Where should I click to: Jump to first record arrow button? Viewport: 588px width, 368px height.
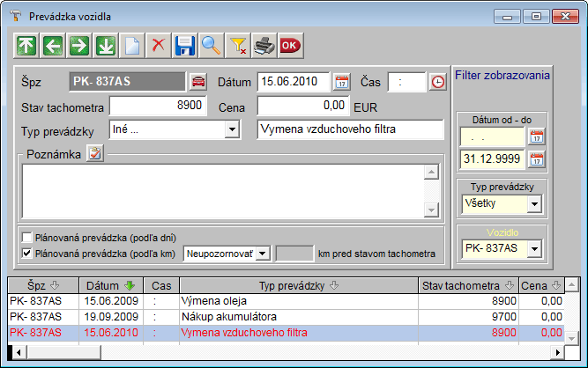[26, 46]
